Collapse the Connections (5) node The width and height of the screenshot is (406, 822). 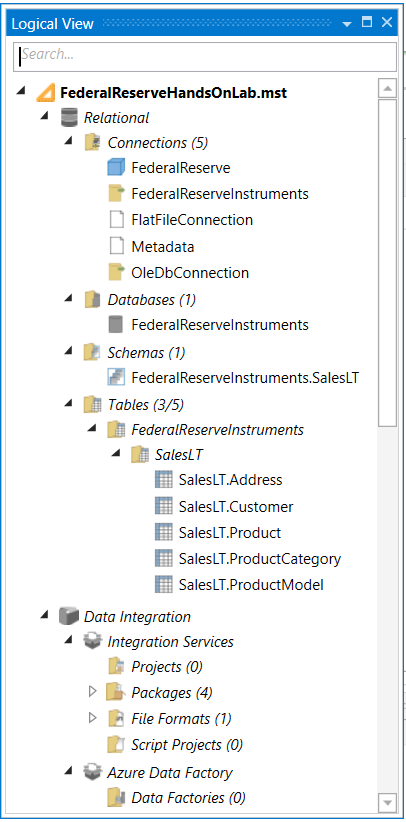pyautogui.click(x=68, y=140)
